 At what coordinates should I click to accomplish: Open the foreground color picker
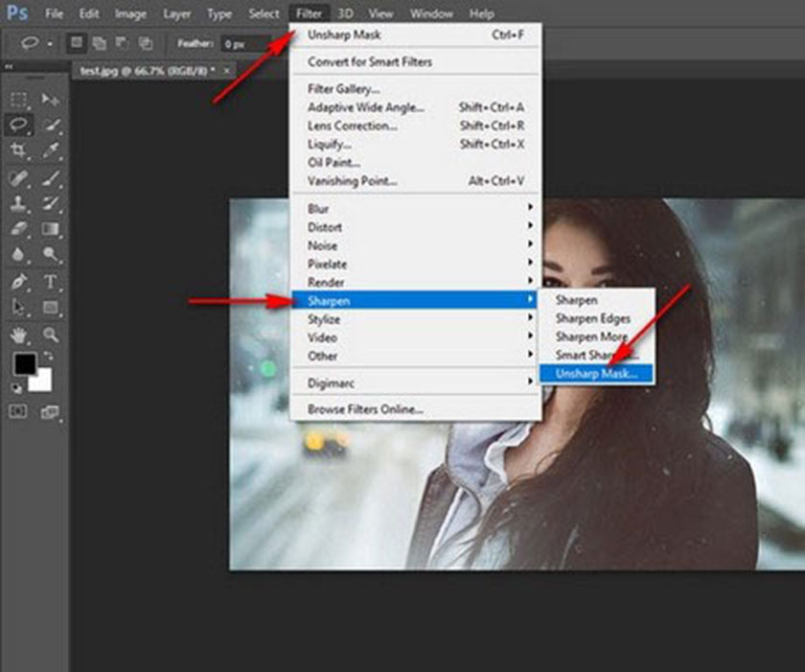point(24,363)
